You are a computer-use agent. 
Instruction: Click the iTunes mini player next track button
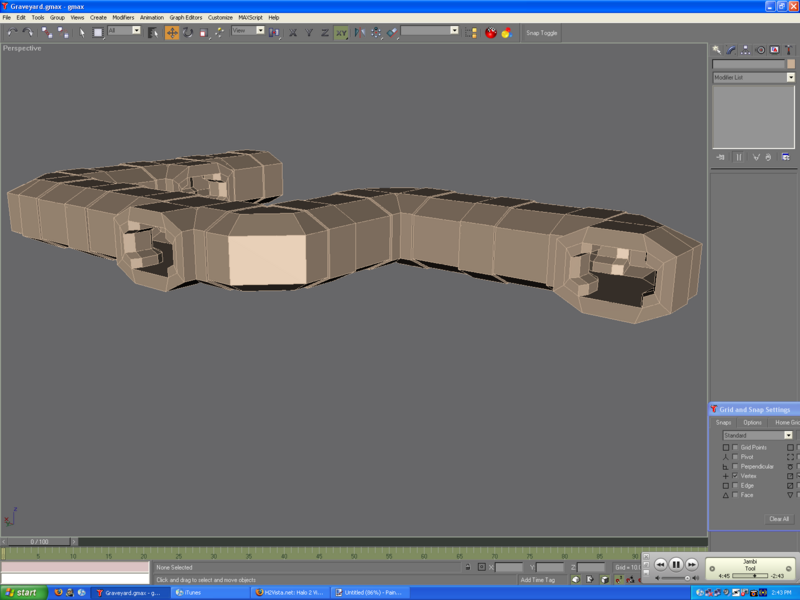[x=691, y=564]
